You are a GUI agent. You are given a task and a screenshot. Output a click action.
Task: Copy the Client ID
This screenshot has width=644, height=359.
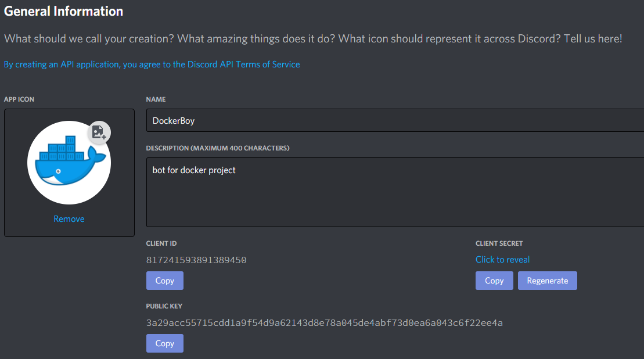pyautogui.click(x=165, y=281)
